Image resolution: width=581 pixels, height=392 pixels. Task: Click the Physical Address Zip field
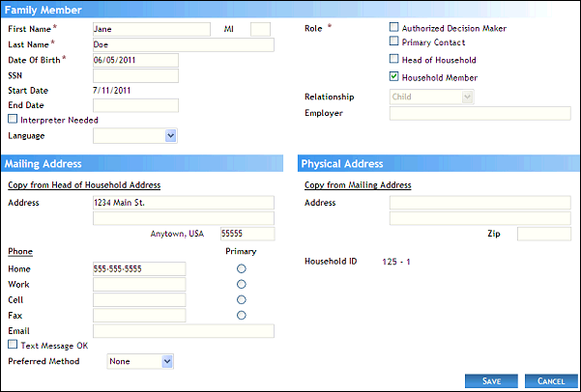tap(543, 234)
